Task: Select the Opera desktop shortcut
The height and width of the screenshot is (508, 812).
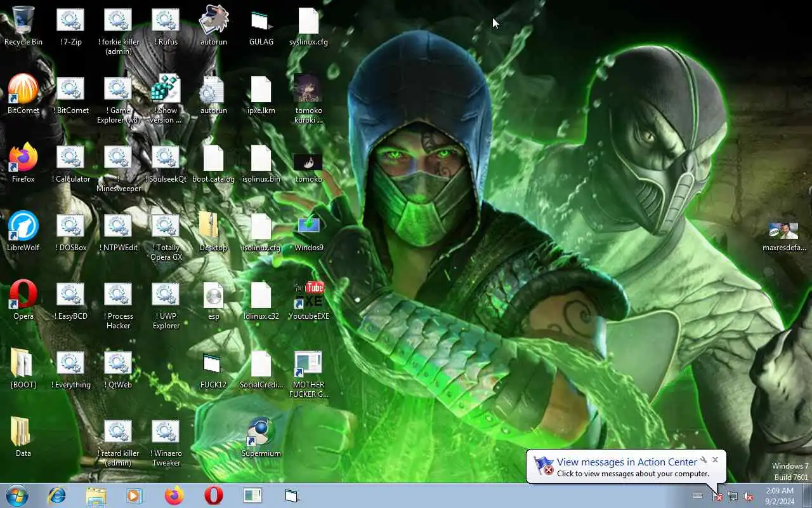Action: (x=23, y=300)
